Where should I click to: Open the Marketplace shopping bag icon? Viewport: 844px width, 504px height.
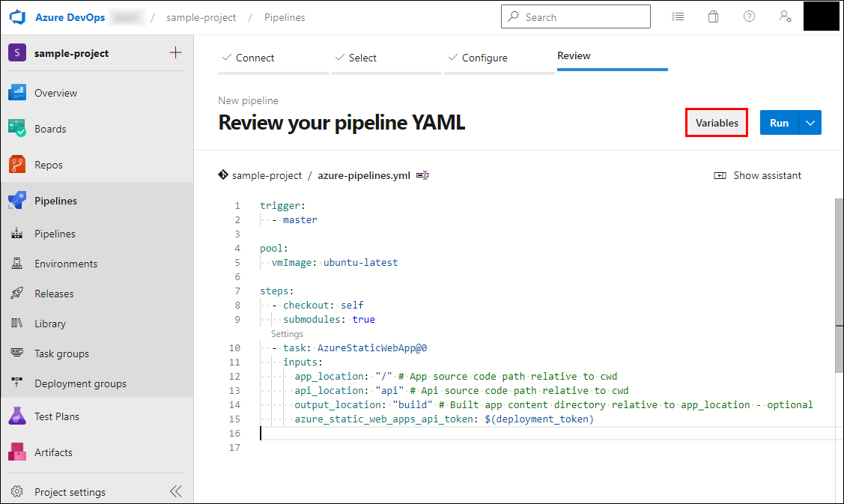tap(713, 16)
